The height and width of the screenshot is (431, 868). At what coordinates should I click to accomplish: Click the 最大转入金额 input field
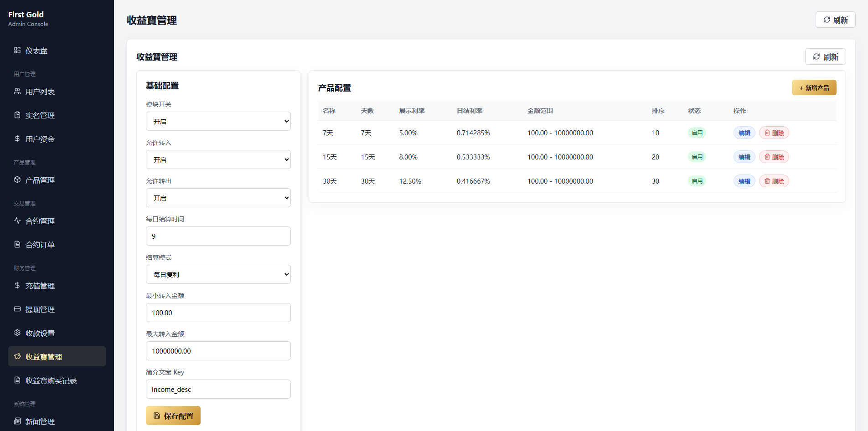pyautogui.click(x=218, y=351)
